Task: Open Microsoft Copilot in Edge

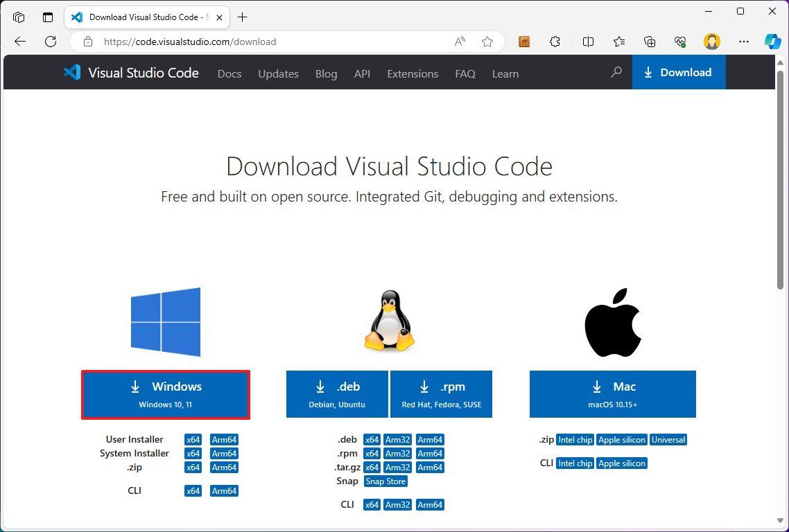Action: 772,42
